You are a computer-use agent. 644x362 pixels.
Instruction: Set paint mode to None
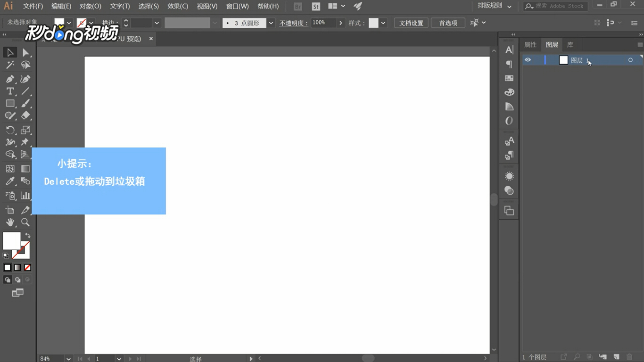pyautogui.click(x=28, y=267)
